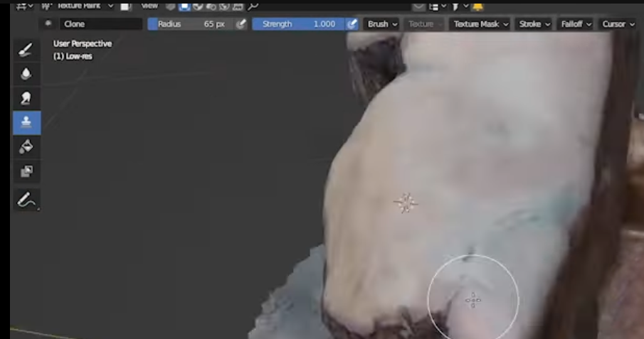644x339 pixels.
Task: Open the Brush dropdown
Action: coord(382,24)
